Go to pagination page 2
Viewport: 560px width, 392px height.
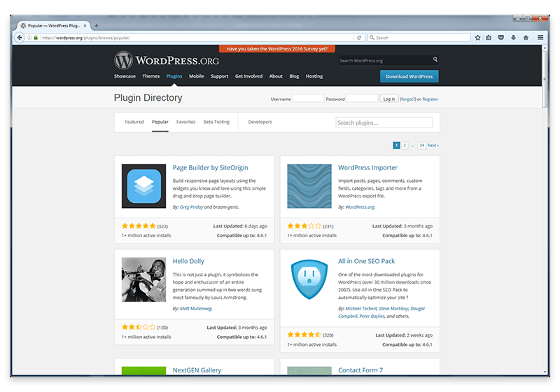[x=405, y=146]
